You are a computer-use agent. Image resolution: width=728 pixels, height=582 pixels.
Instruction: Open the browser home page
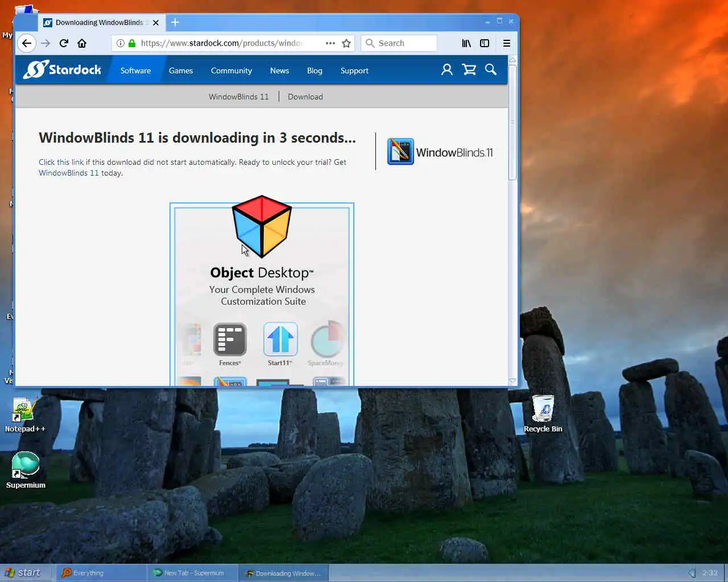click(x=82, y=43)
